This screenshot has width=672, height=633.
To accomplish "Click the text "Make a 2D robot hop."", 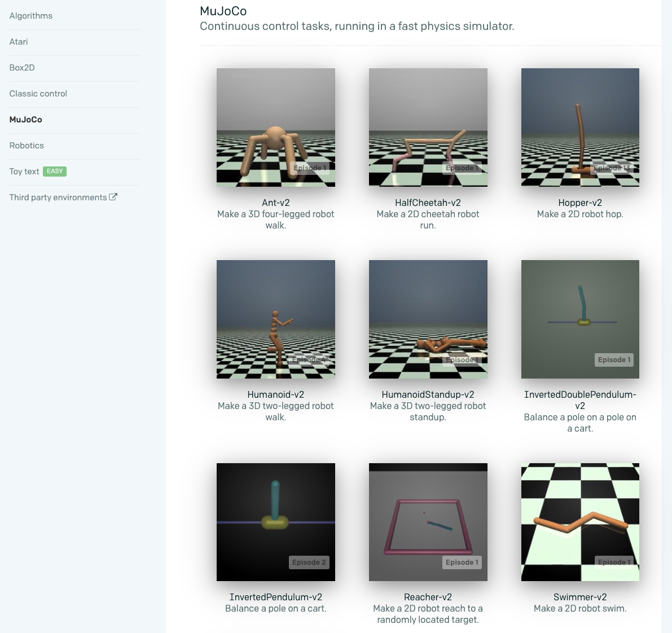I will click(580, 214).
